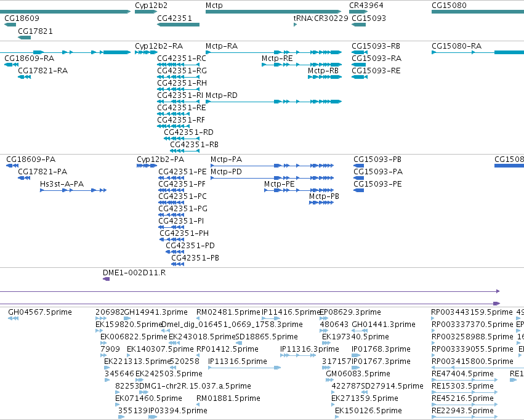The width and height of the screenshot is (524, 420).
Task: Open the IP11316.3prime EST label
Action: click(x=310, y=349)
